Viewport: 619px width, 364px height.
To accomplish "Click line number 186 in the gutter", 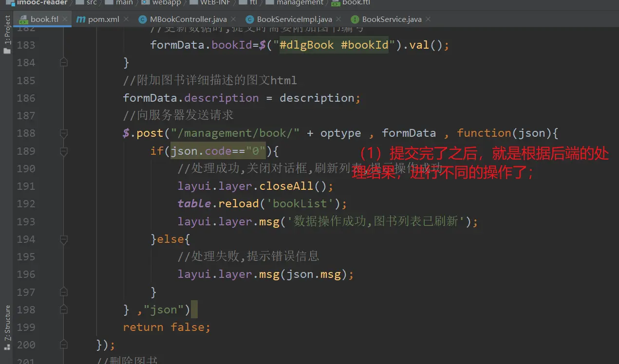I will coord(26,98).
